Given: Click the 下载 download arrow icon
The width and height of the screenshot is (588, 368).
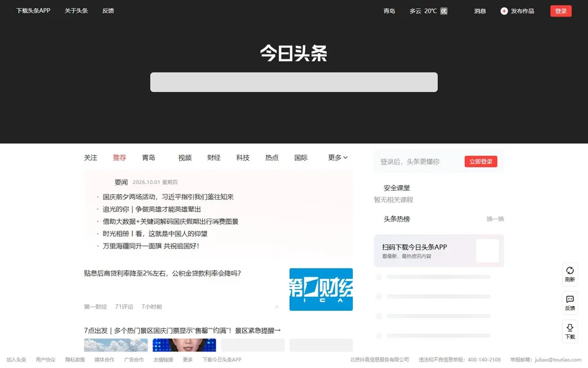Looking at the screenshot, I should 570,328.
